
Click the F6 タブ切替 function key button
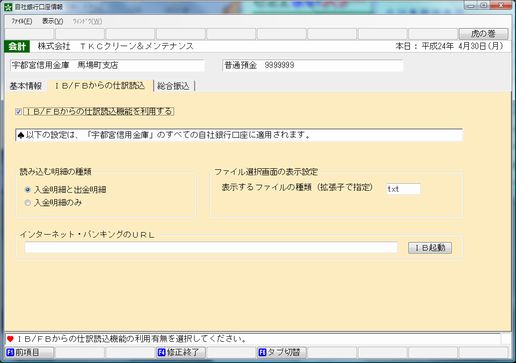[282, 352]
